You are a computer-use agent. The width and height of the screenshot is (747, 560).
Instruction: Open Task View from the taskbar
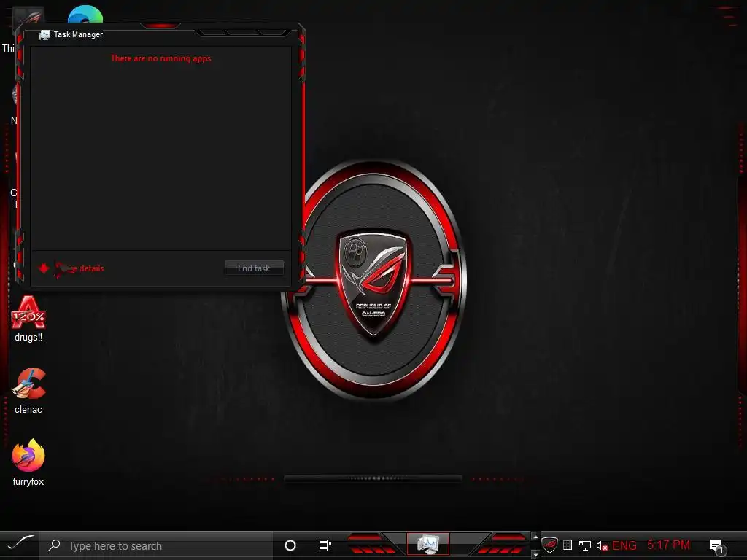point(325,545)
